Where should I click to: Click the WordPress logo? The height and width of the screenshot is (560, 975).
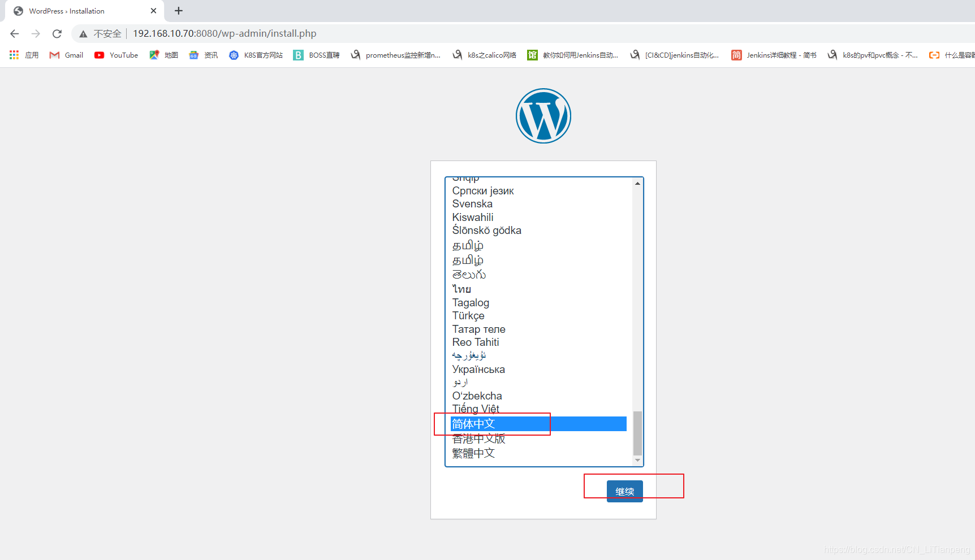point(543,116)
